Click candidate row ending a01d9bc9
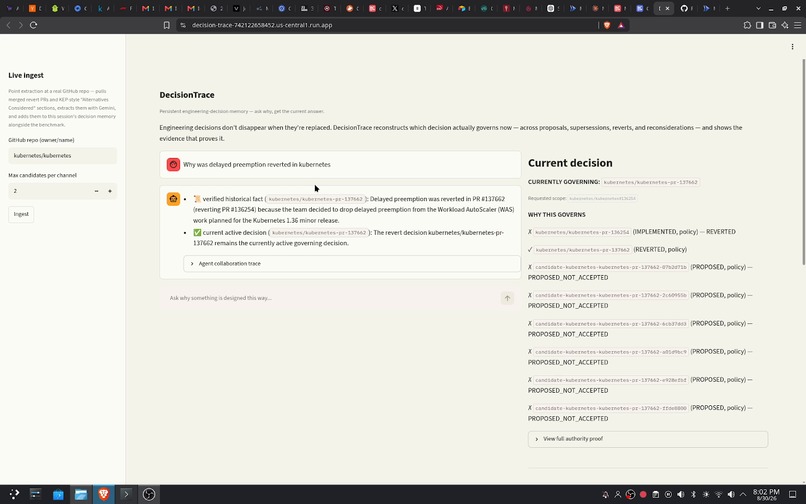The image size is (806, 504). pyautogui.click(x=640, y=357)
